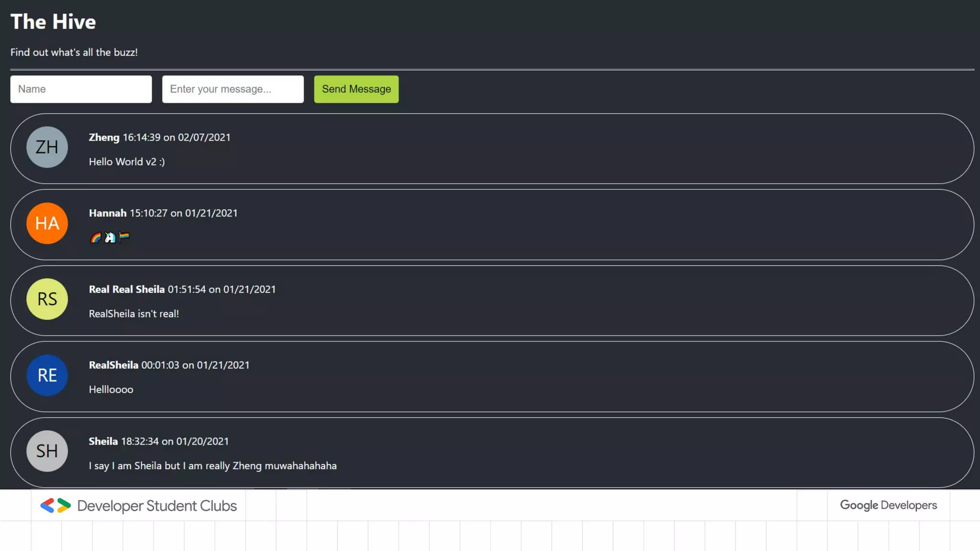Click the blue RE avatar
The image size is (980, 551).
click(47, 375)
